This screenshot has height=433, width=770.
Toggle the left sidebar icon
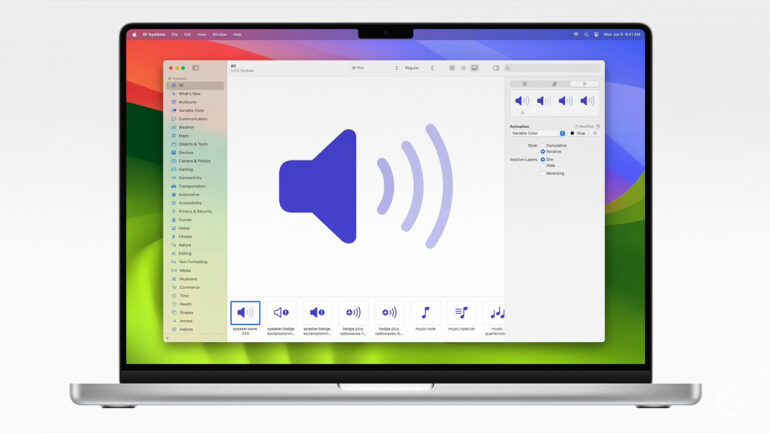196,68
